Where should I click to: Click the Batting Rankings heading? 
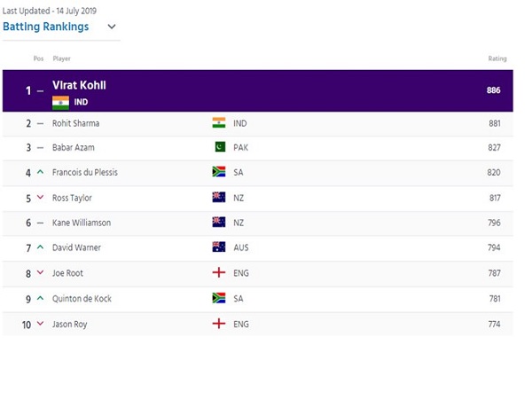(46, 27)
